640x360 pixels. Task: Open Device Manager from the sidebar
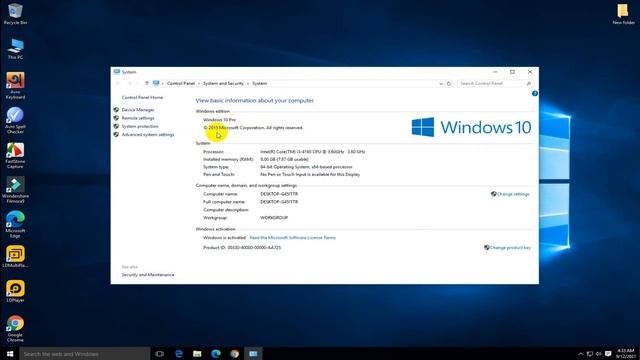click(x=138, y=110)
